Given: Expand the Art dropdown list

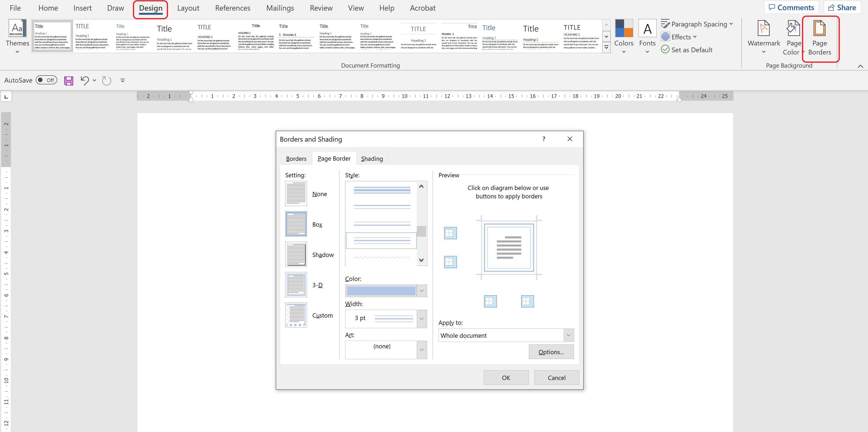Looking at the screenshot, I should [x=422, y=350].
